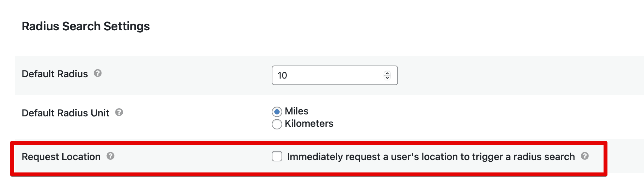
Task: Click the word "Settings" in the section heading
Action: click(x=127, y=26)
